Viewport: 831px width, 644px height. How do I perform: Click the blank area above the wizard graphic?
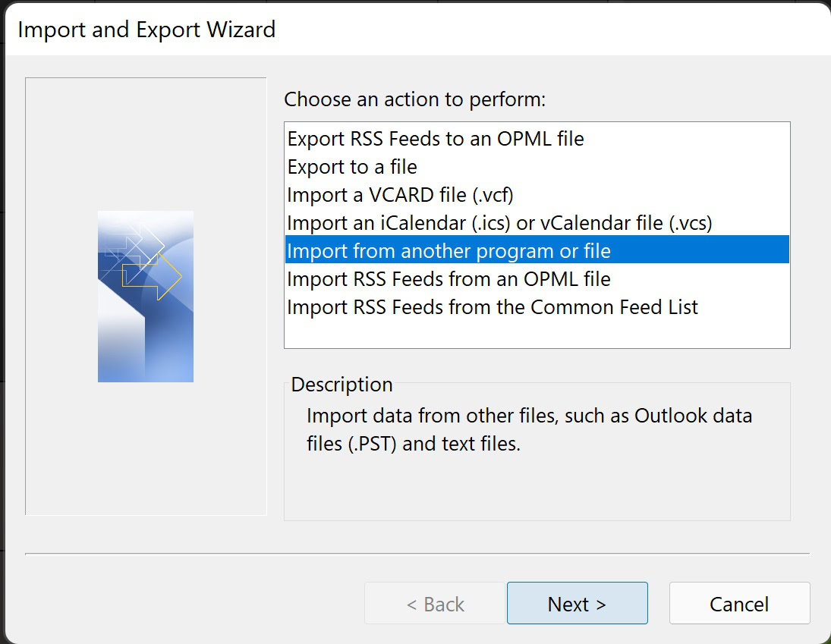[146, 143]
